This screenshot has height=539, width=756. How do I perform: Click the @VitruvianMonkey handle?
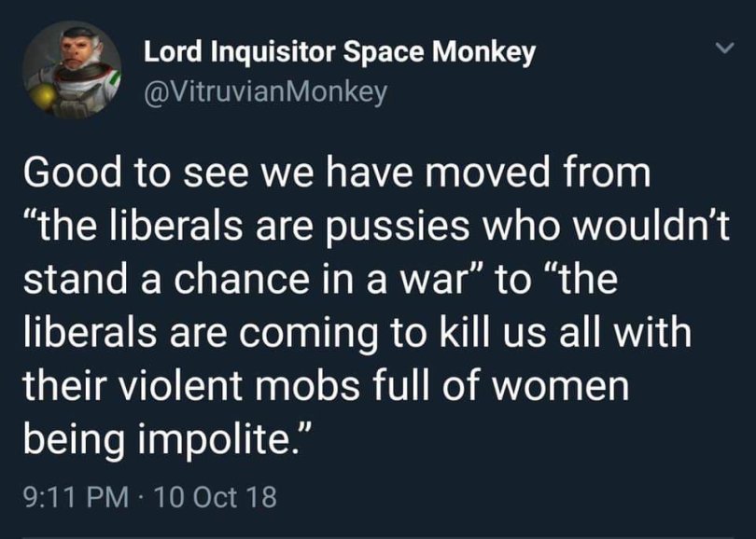pos(264,90)
